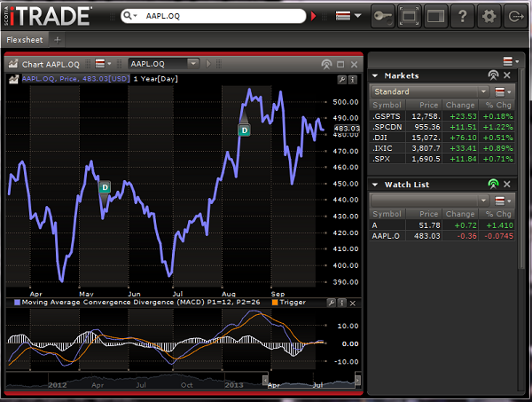The height and width of the screenshot is (402, 532).
Task: Open help with the question mark icon
Action: point(462,16)
